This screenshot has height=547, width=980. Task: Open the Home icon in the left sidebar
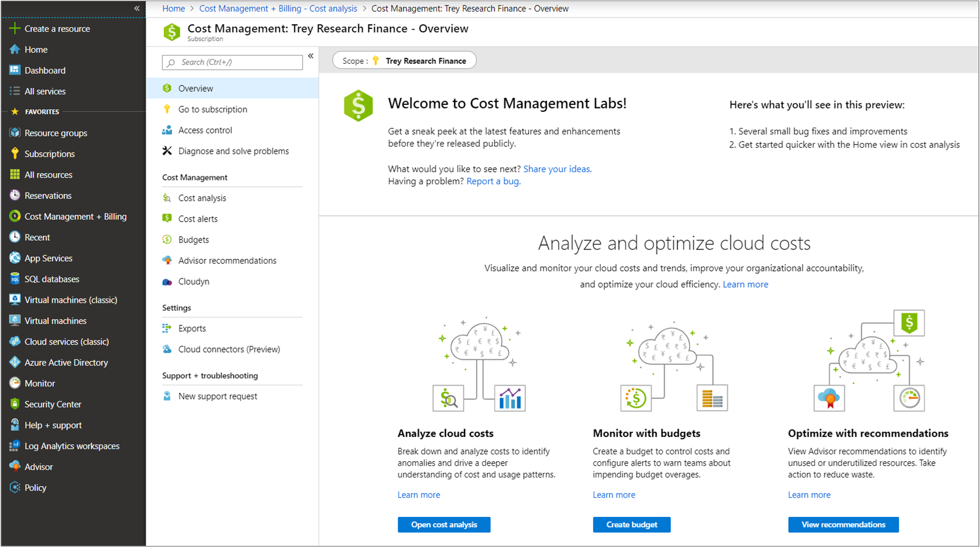tap(14, 49)
